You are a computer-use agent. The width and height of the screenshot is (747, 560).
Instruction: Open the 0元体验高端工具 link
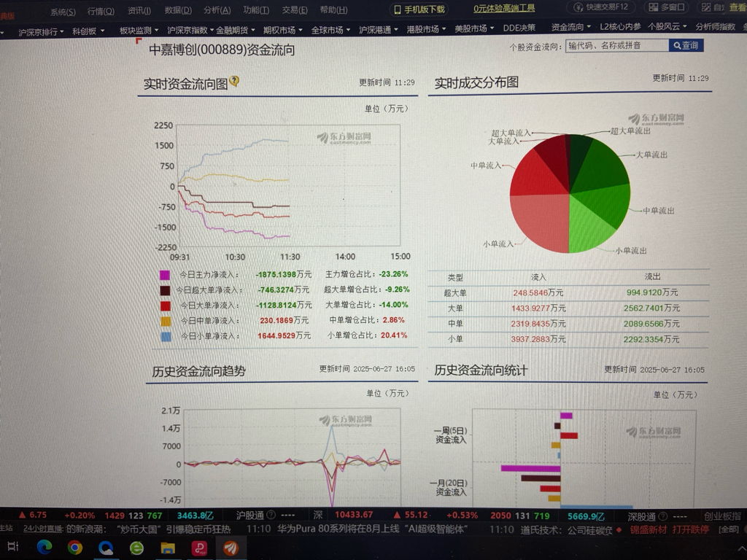pyautogui.click(x=504, y=9)
